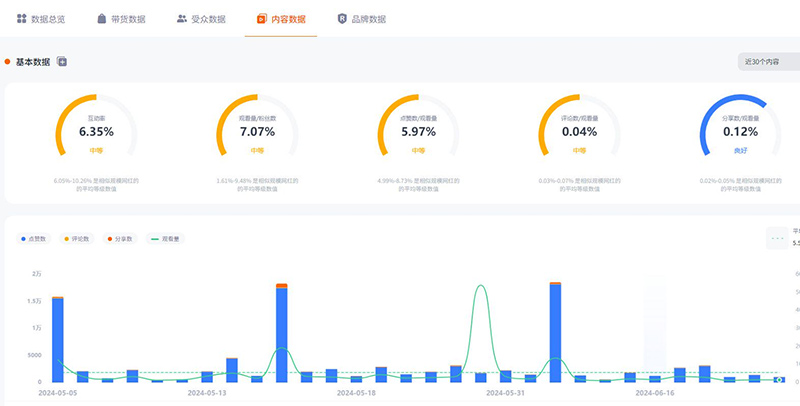Click the 带货数据 shopping bag icon
Screen dimensions: 800x406
101,19
